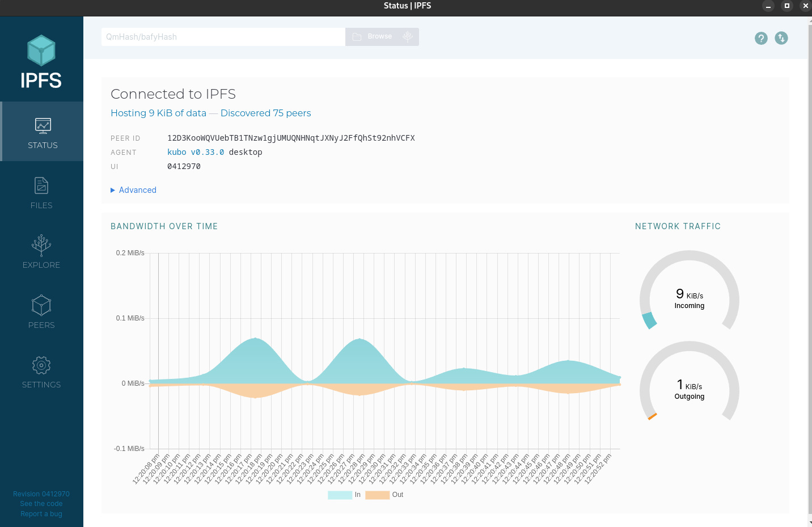Click the up-down arrows icon at top right

(x=781, y=38)
